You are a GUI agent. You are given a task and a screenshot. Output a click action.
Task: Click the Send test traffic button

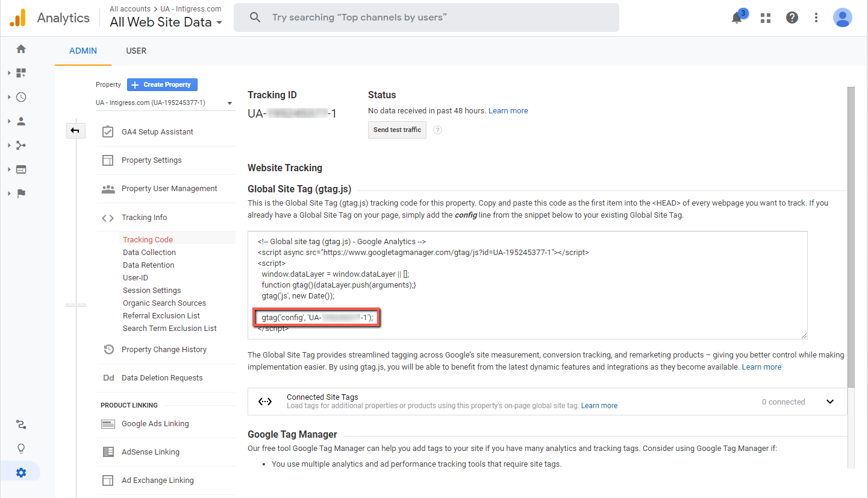tap(397, 130)
